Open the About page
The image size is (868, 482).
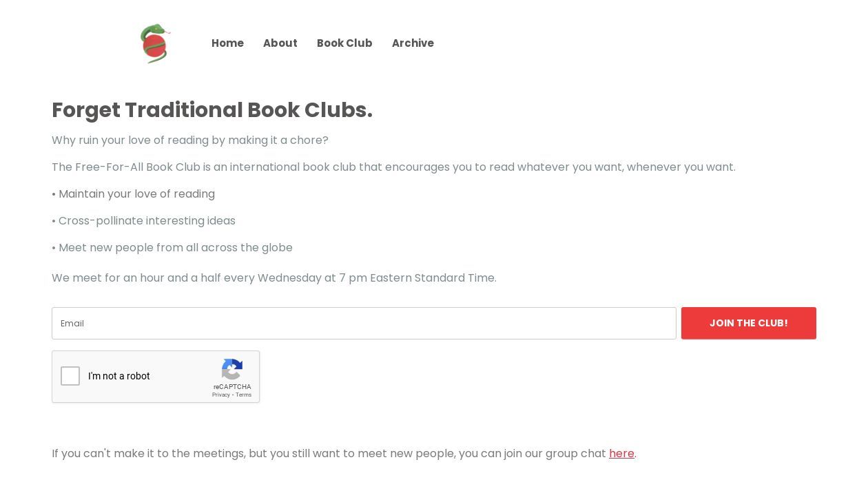pyautogui.click(x=280, y=43)
